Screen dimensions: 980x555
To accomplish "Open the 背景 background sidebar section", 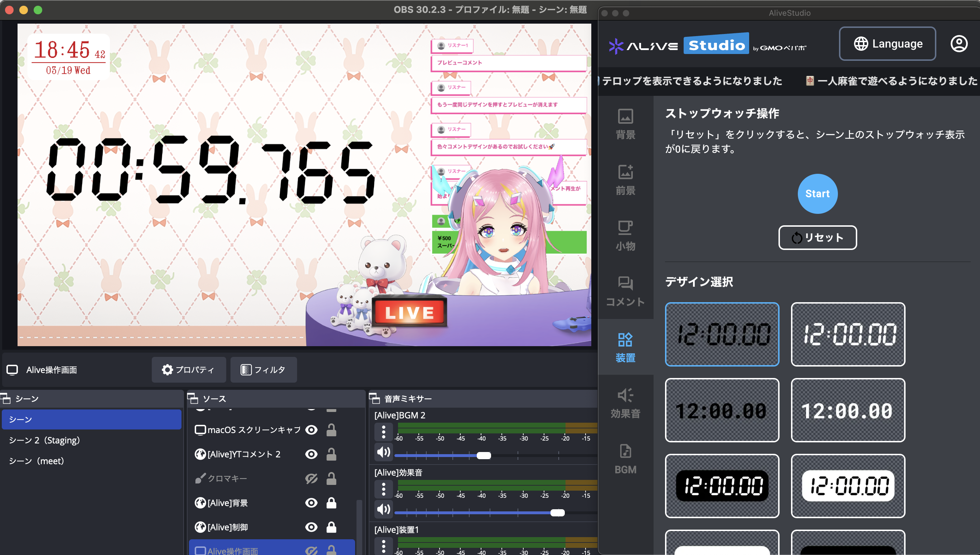I will 625,124.
